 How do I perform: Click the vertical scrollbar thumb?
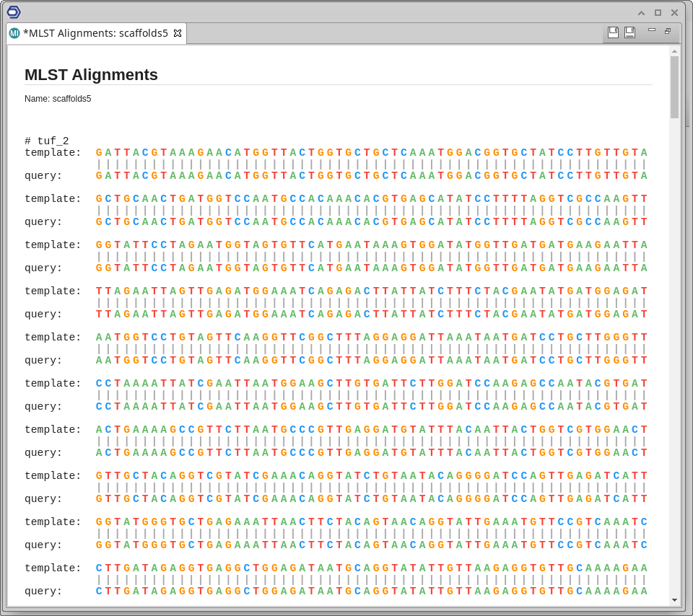pos(674,87)
